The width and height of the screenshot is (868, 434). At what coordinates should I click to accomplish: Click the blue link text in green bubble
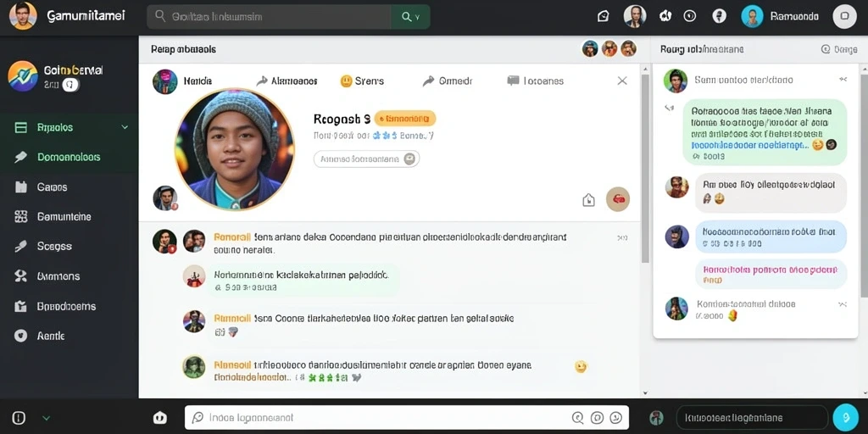tap(751, 145)
